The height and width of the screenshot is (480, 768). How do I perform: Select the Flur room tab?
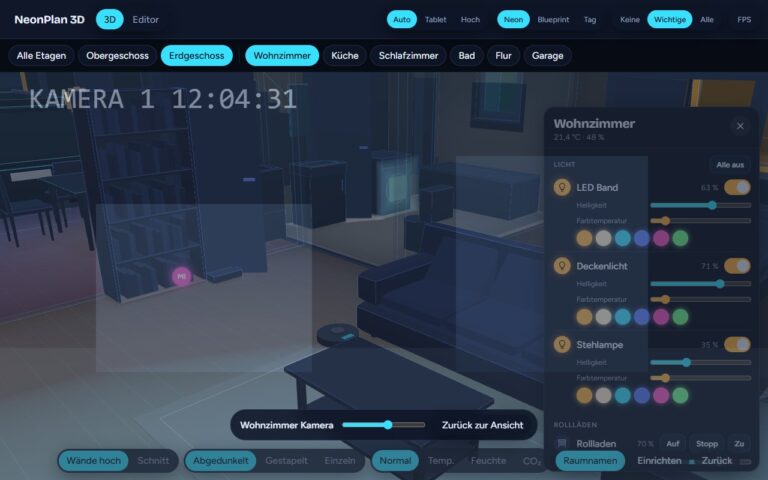click(x=503, y=55)
